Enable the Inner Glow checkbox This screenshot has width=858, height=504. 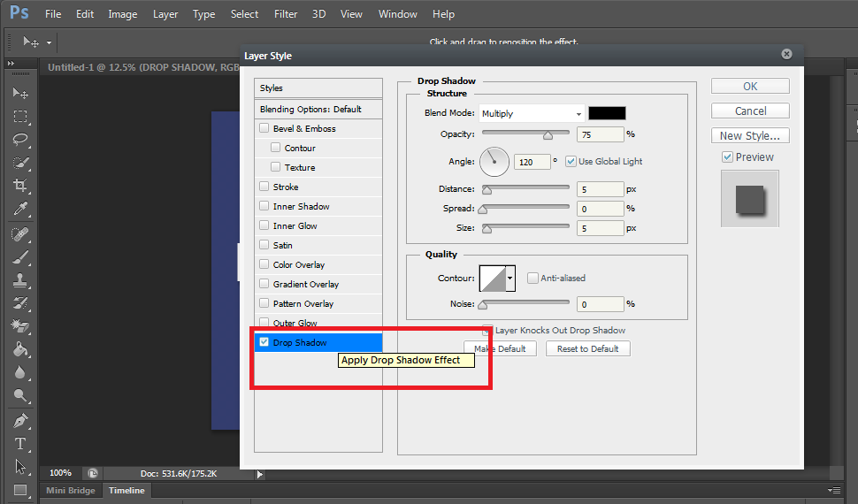tap(264, 225)
